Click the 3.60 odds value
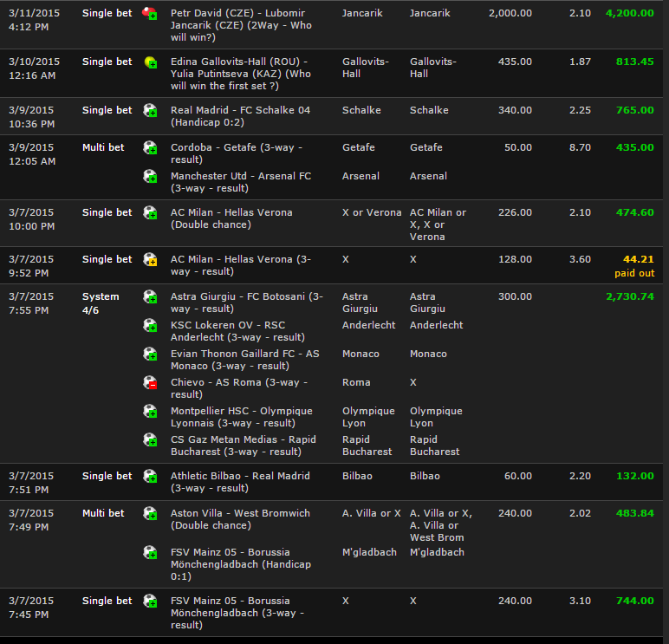Image resolution: width=669 pixels, height=644 pixels. click(x=580, y=259)
